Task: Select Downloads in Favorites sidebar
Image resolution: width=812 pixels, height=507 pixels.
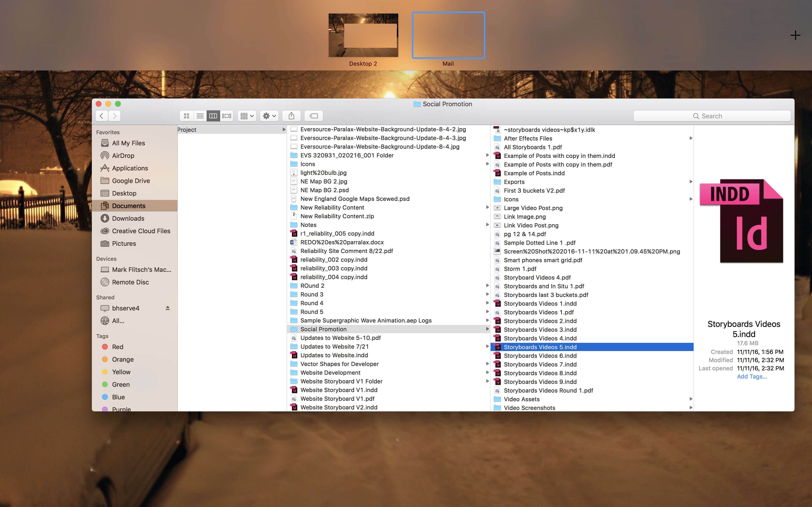Action: tap(128, 218)
